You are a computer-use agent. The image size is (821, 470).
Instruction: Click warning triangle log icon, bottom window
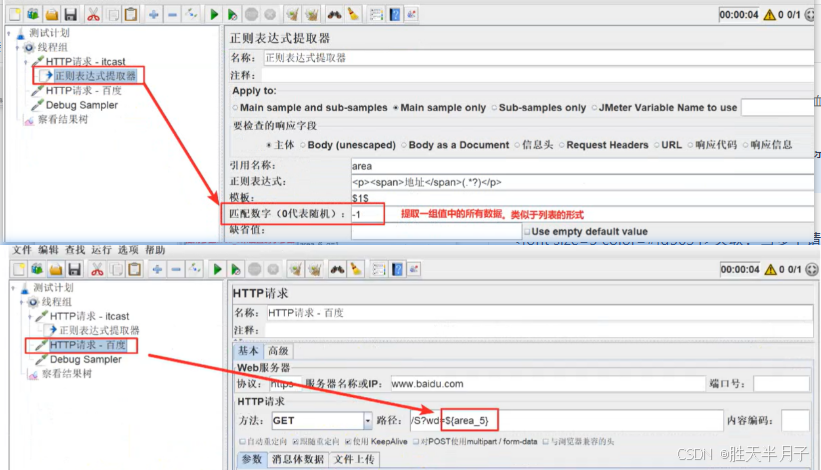[x=770, y=270]
